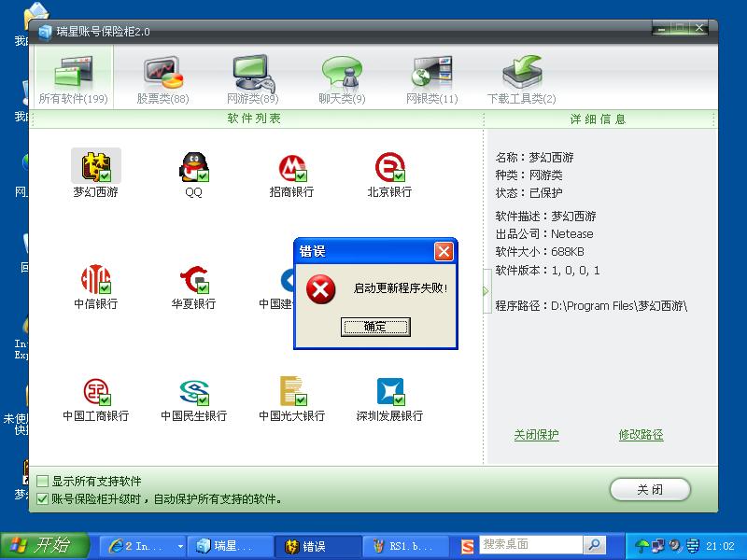Switch to the 股票类(88) category
The image size is (747, 560).
click(162, 80)
